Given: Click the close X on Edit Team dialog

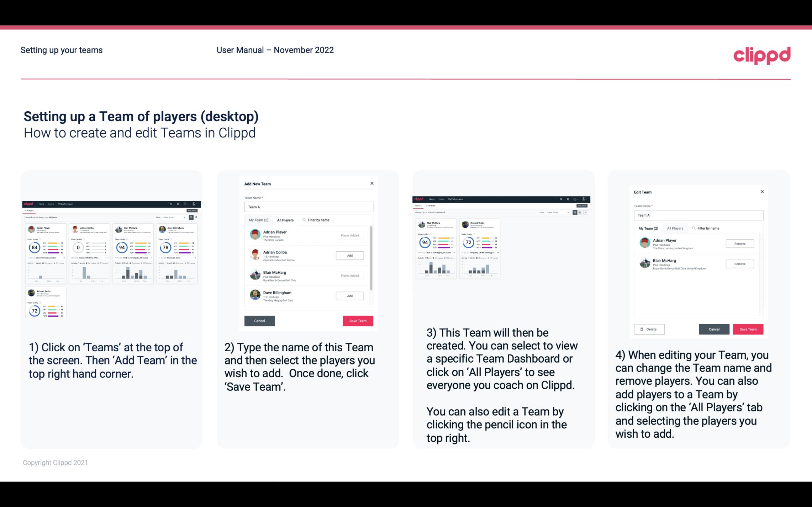Looking at the screenshot, I should point(762,192).
